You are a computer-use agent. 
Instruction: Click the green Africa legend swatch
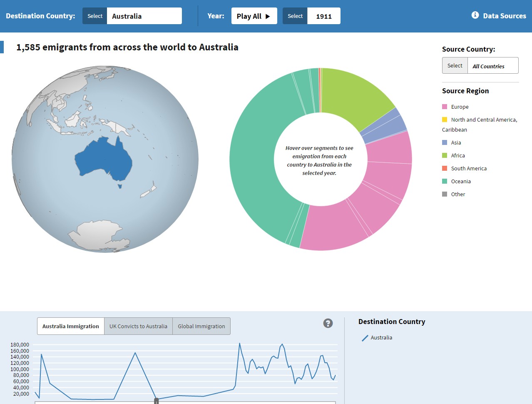pos(445,156)
